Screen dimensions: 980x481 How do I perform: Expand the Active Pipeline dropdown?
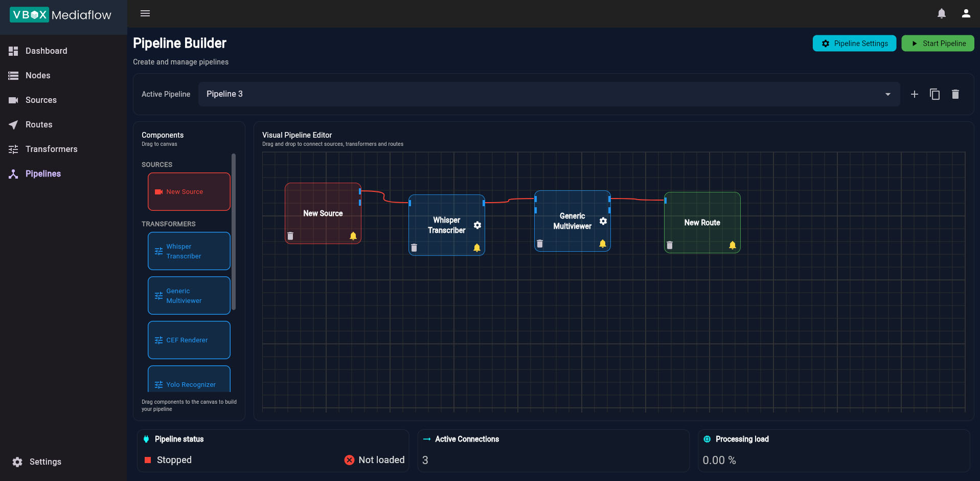pos(887,94)
